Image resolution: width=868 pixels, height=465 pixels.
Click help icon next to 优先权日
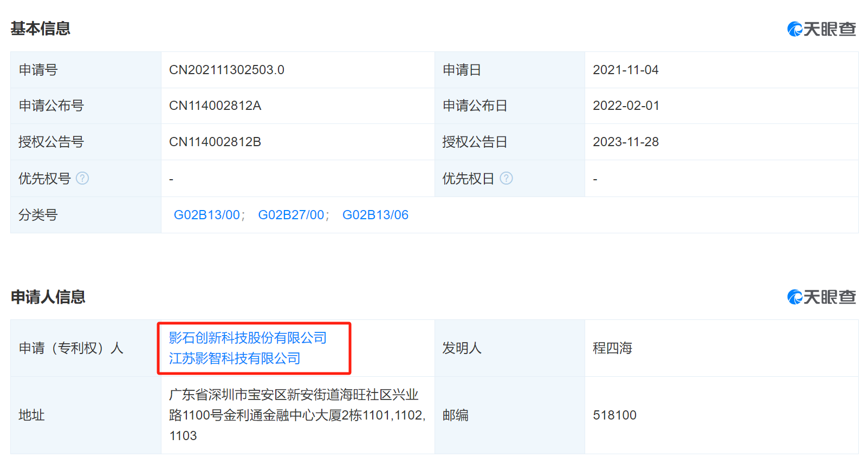(x=506, y=178)
